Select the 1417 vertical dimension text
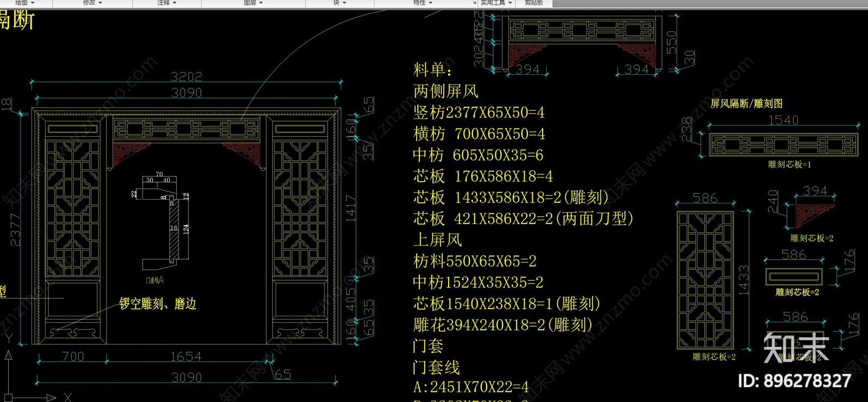The width and height of the screenshot is (868, 402). point(351,209)
